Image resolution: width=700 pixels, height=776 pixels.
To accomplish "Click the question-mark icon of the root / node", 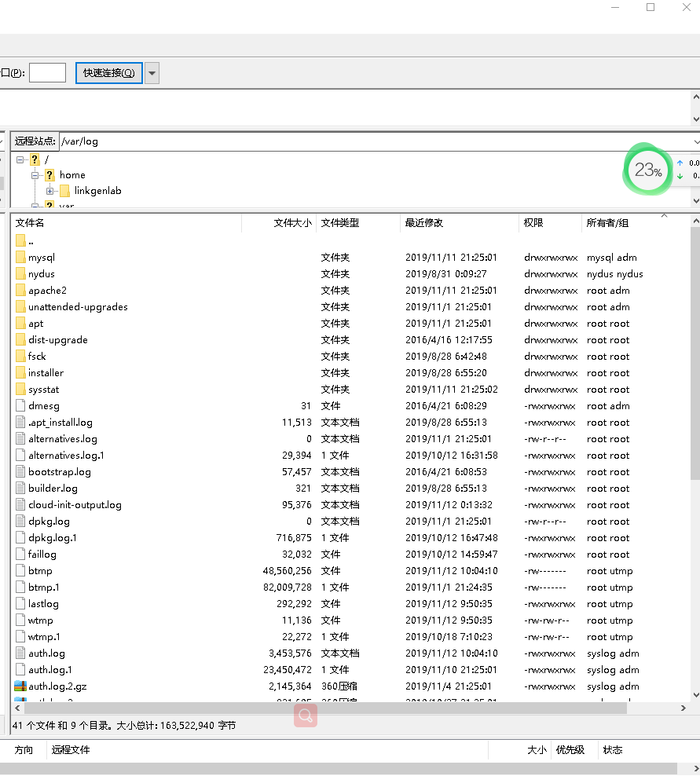I will coord(35,159).
